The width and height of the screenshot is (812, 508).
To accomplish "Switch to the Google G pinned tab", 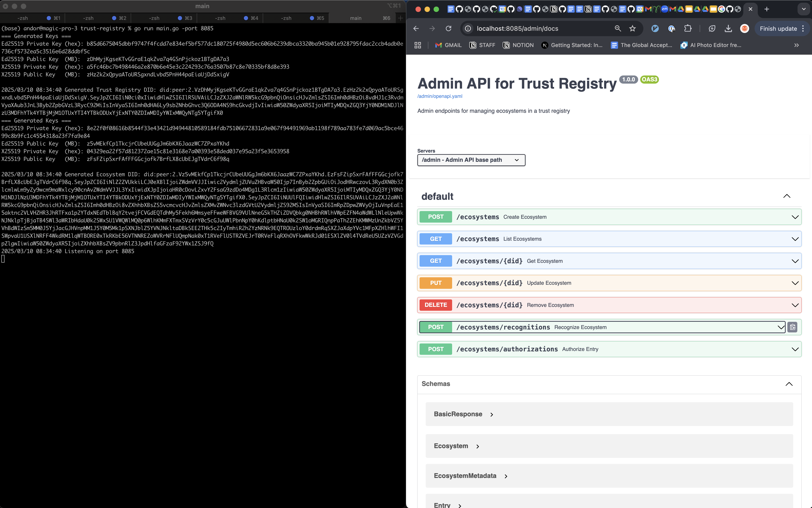I will 722,9.
